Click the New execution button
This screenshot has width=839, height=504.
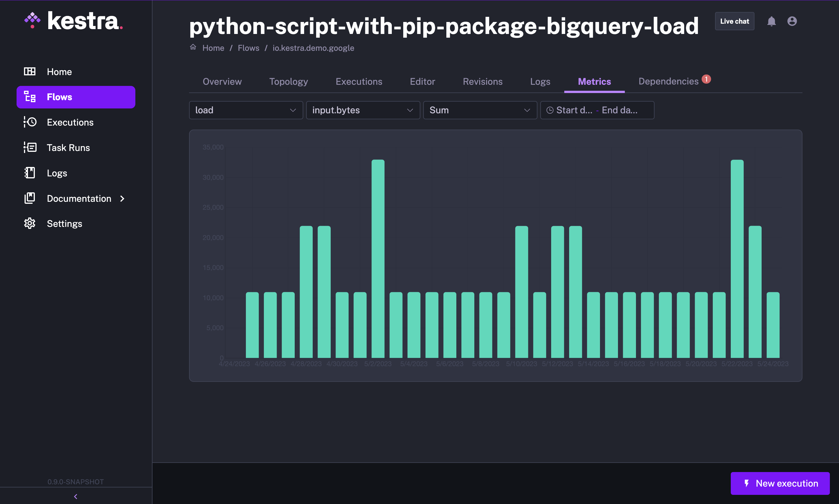(780, 483)
